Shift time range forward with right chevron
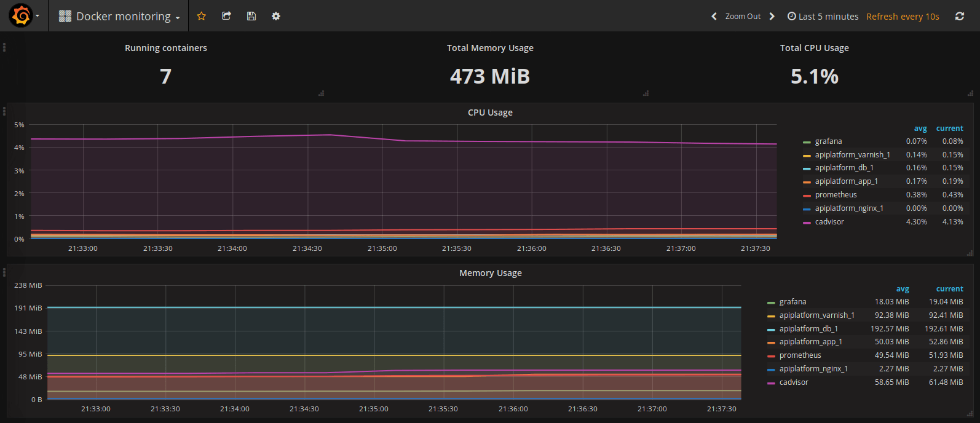This screenshot has width=980, height=423. [x=772, y=17]
